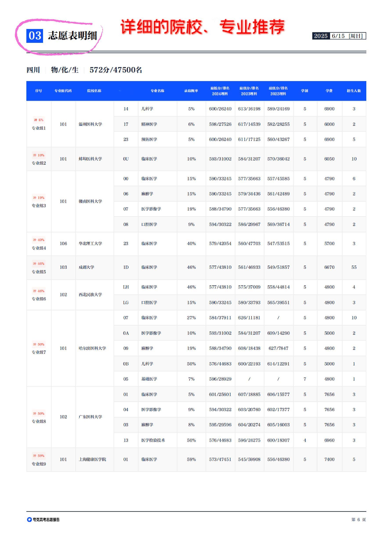The width and height of the screenshot is (392, 554).
Task: Click the 专业组代码 column header
Action: [x=63, y=91]
